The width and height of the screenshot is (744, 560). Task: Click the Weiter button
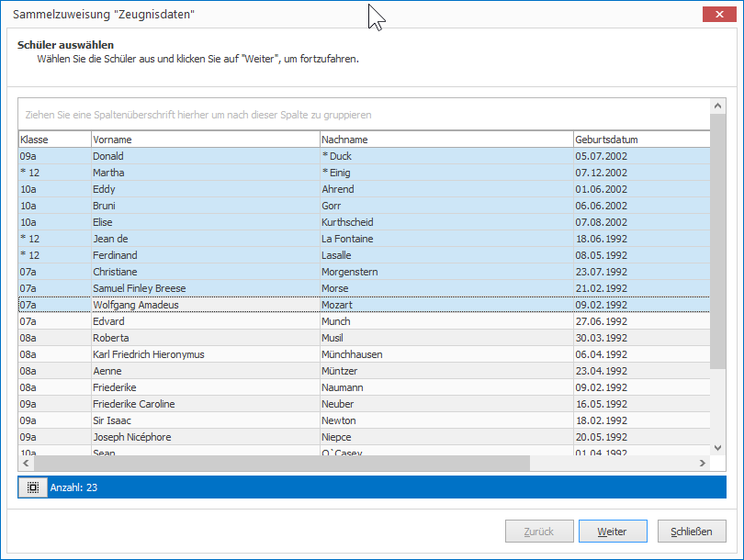pyautogui.click(x=613, y=532)
